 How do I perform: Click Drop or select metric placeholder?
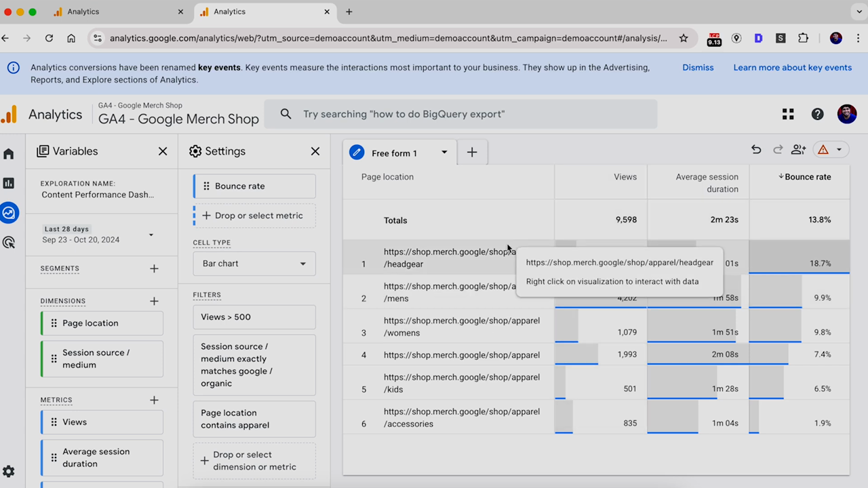pos(254,216)
